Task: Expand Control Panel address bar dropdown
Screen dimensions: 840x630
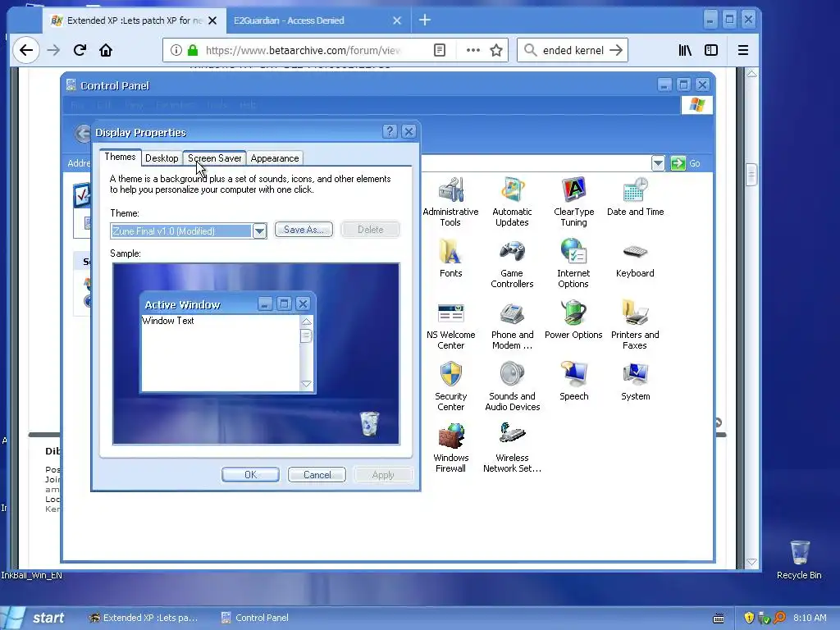Action: pos(658,163)
